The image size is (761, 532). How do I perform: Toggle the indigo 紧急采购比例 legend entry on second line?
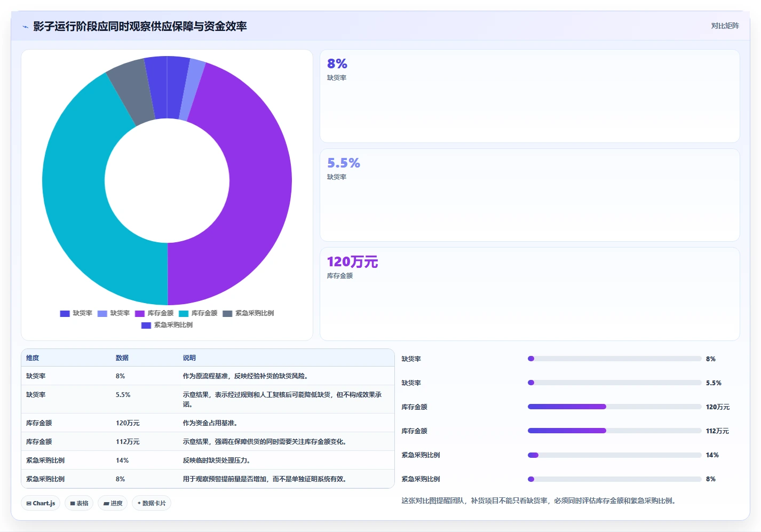pos(167,325)
